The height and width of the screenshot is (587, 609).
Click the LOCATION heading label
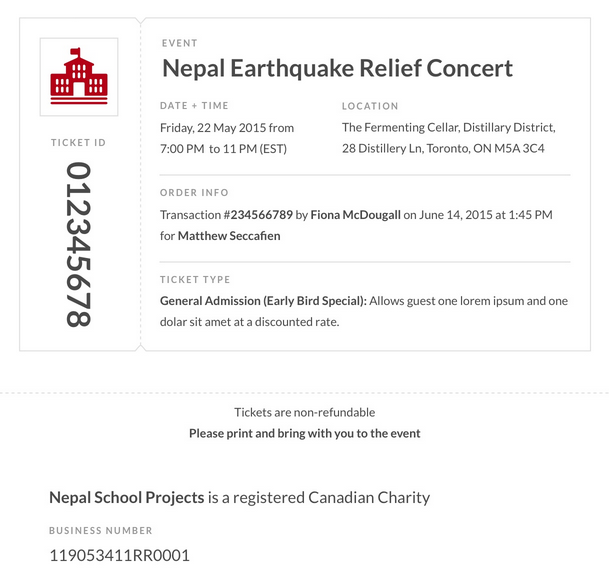click(370, 106)
